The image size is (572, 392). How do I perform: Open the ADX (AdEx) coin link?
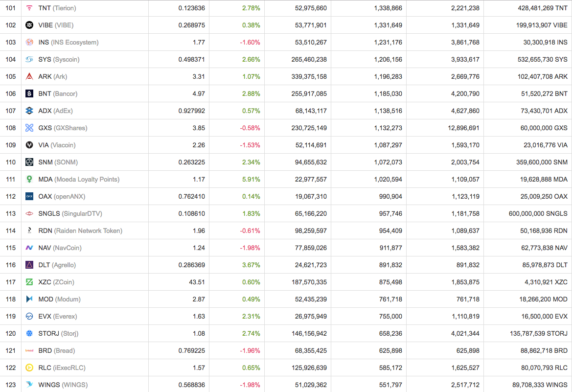click(55, 111)
